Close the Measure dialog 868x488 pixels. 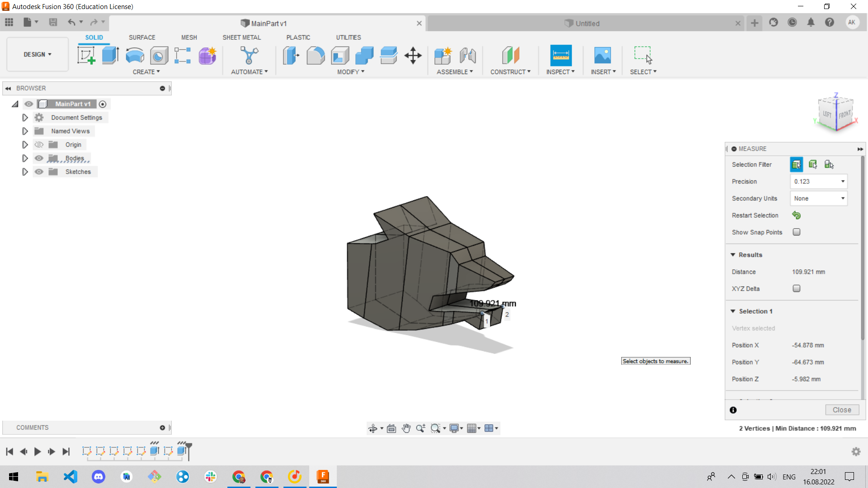842,410
